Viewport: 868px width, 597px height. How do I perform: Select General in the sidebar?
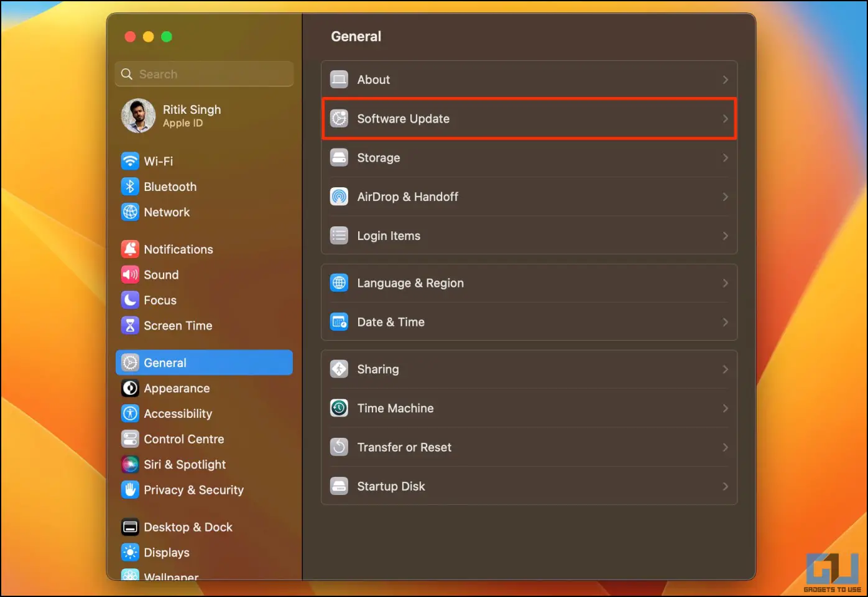click(x=204, y=363)
